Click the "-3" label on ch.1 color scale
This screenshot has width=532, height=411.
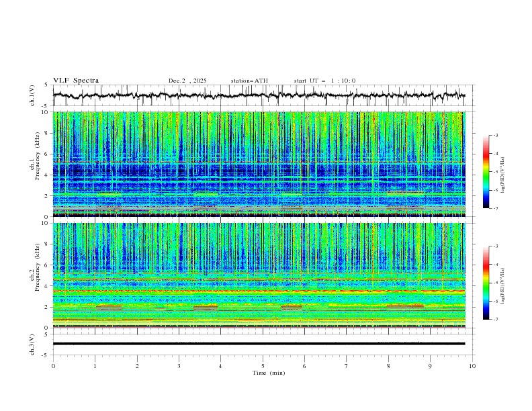[496, 135]
